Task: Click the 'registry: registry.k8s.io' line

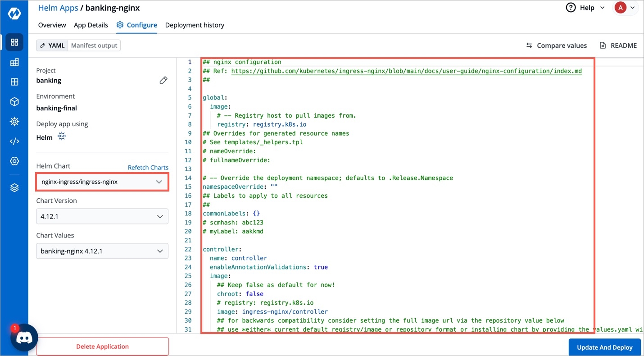Action: 262,124
